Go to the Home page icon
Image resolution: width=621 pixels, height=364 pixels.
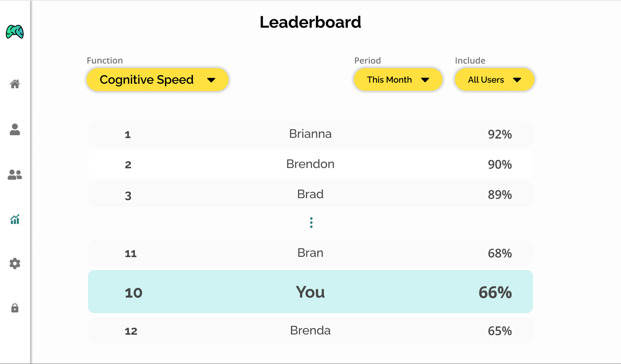point(15,84)
